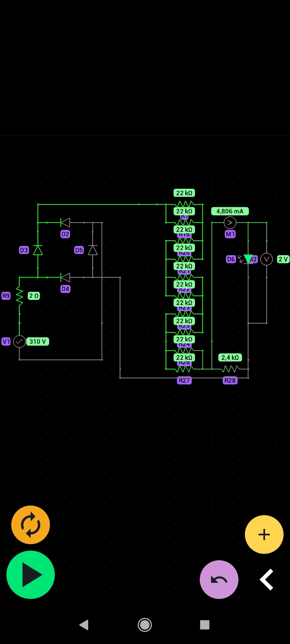290x644 pixels.
Task: Select the ammeter M1 symbol
Action: click(230, 223)
